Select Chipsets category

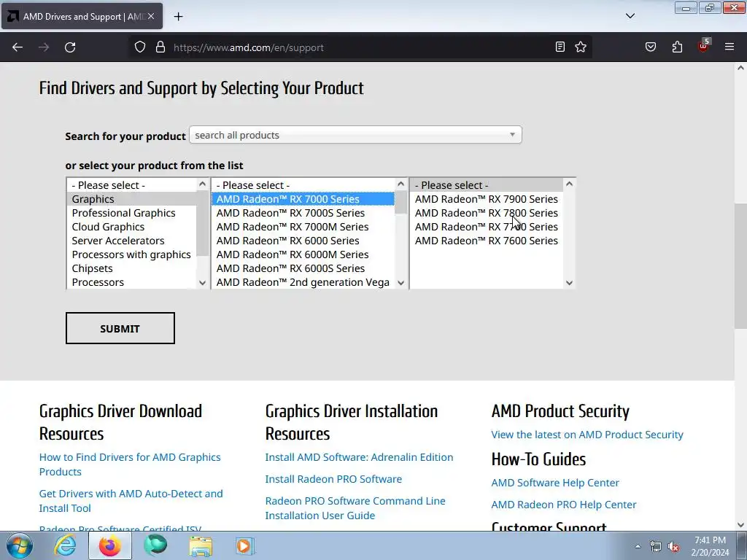[131, 268]
